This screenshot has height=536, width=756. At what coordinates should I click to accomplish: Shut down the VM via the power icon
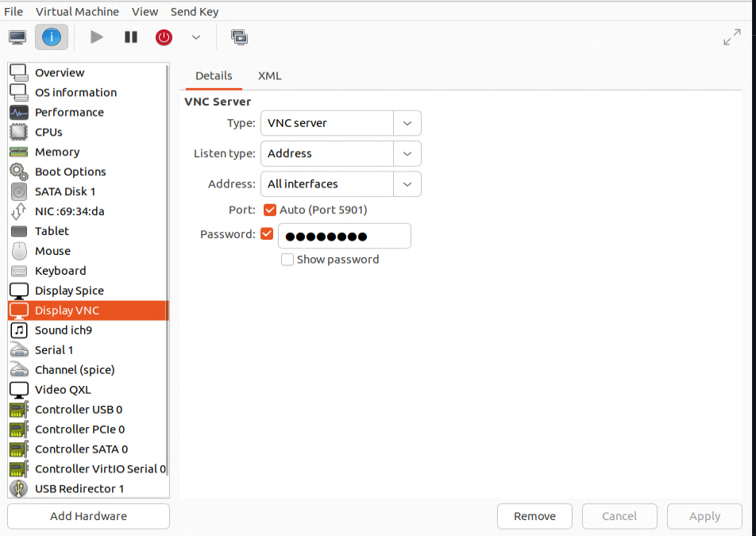tap(164, 37)
